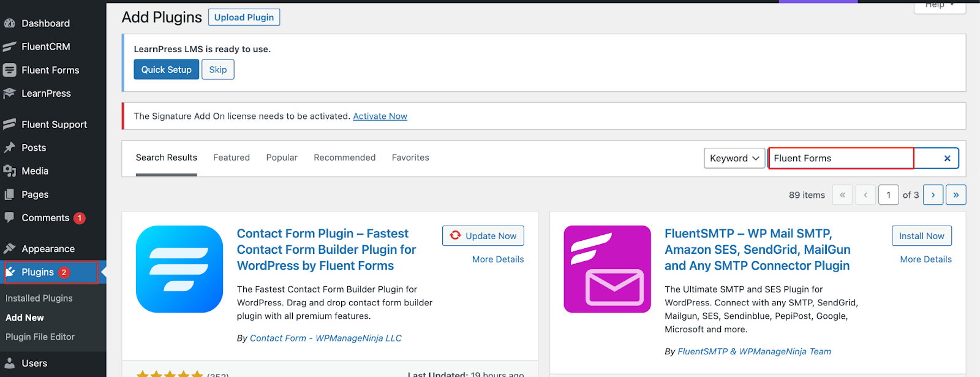The height and width of the screenshot is (377, 980).
Task: Click the FluentSMTP plugin logo thumbnail
Action: coord(607,269)
